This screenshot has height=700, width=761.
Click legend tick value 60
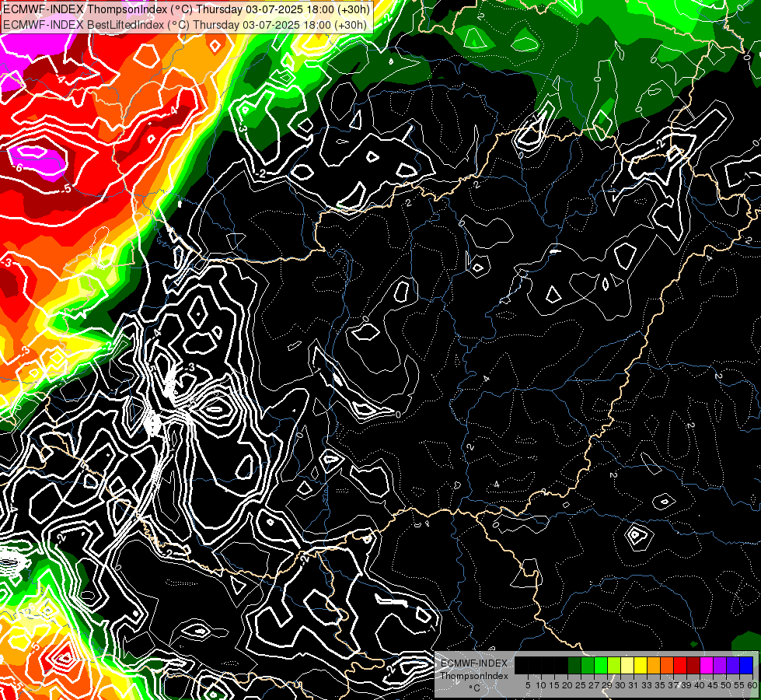(x=752, y=685)
